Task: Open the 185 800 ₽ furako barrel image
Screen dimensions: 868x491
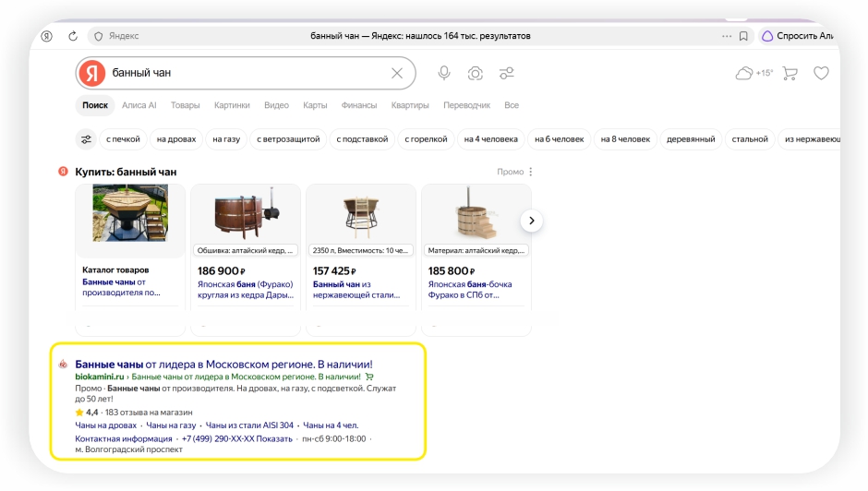Action: coord(476,213)
